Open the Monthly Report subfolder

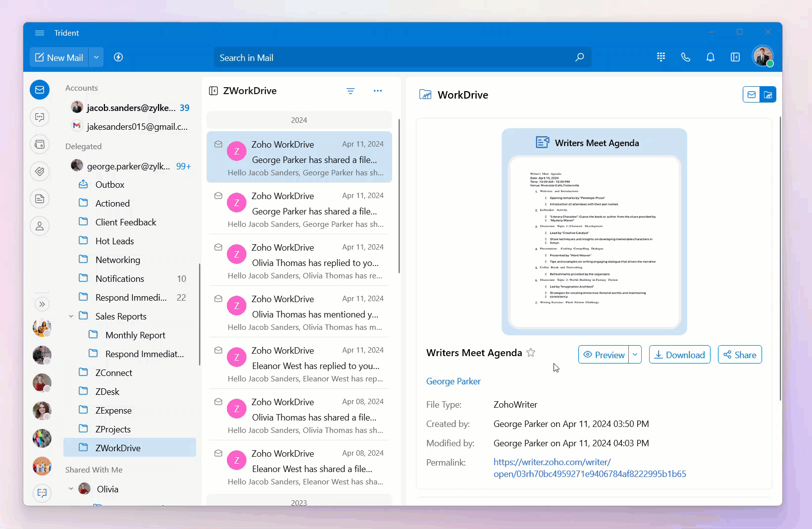point(130,335)
